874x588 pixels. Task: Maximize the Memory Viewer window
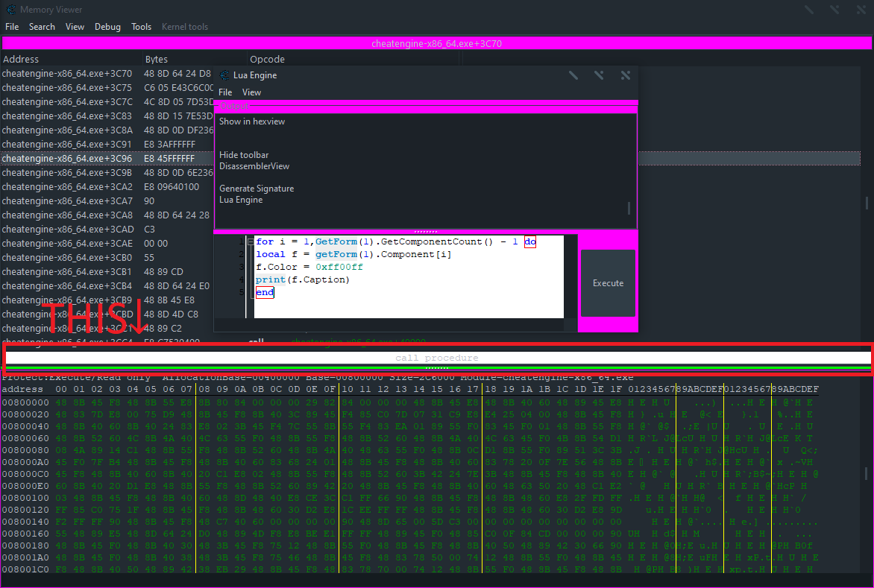[834, 10]
